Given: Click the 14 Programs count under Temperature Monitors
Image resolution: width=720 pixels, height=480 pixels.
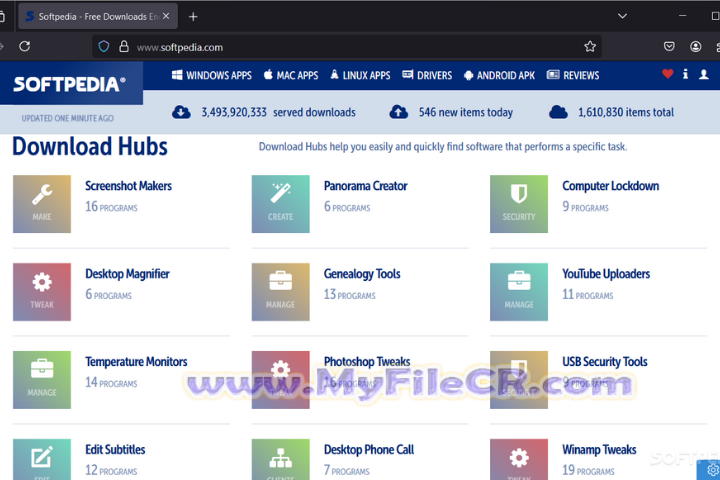Looking at the screenshot, I should 111,382.
